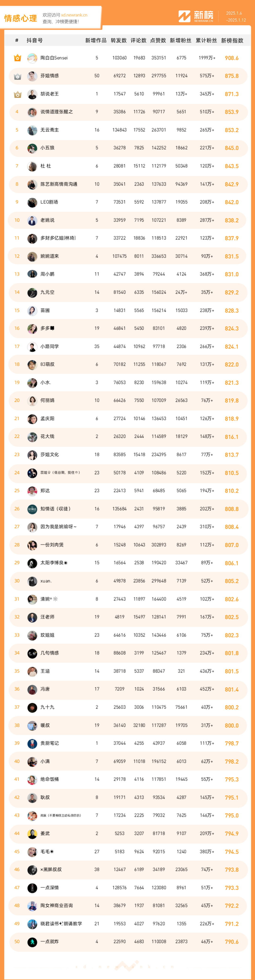Click the avatar of 几句情感

(32, 653)
